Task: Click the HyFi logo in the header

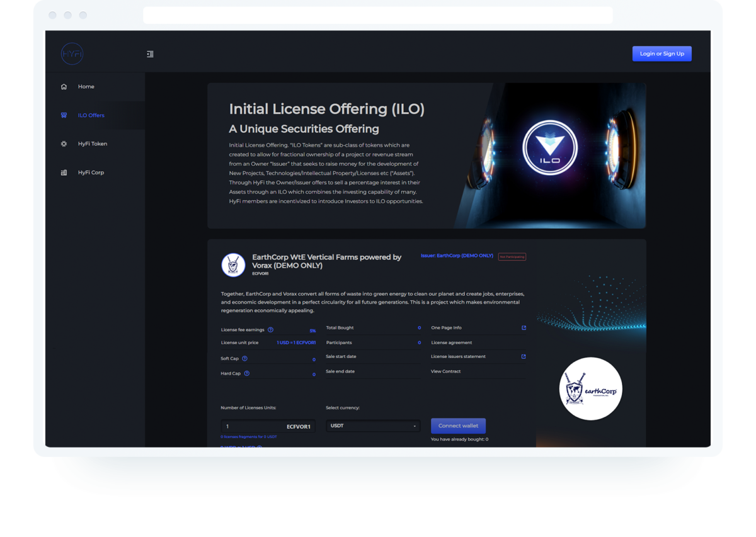Action: 72,54
